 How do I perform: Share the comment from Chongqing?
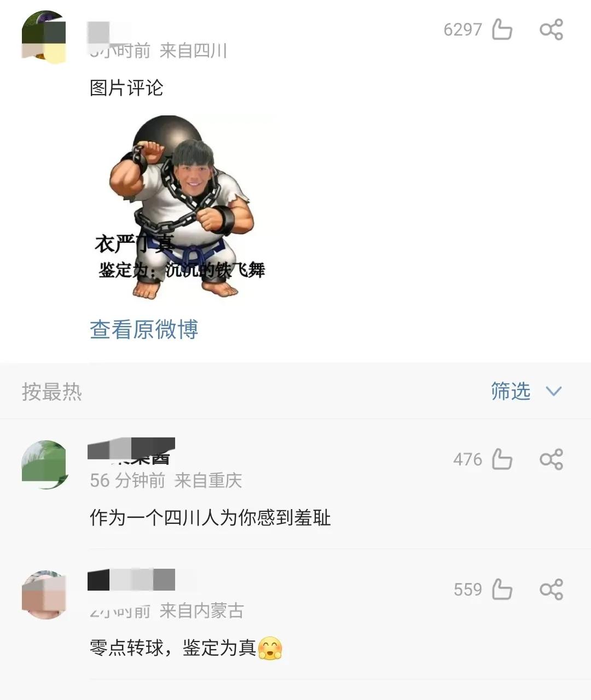tap(551, 459)
